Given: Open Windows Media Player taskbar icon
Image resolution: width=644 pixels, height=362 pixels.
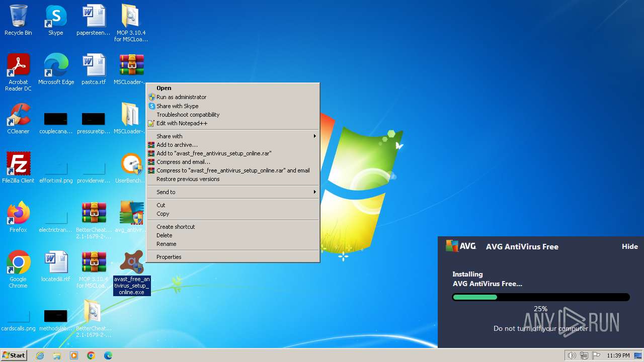Looking at the screenshot, I should [x=74, y=355].
